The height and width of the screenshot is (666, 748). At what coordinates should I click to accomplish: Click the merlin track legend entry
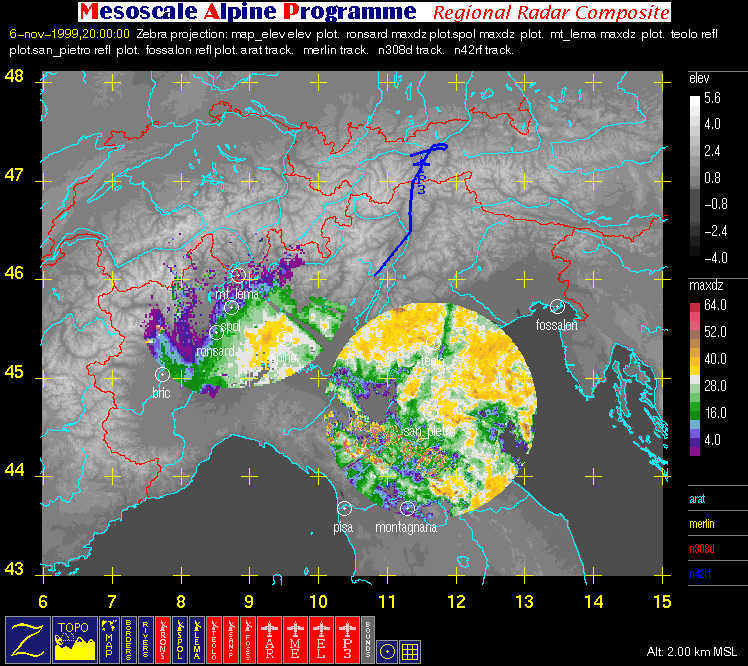coord(704,523)
